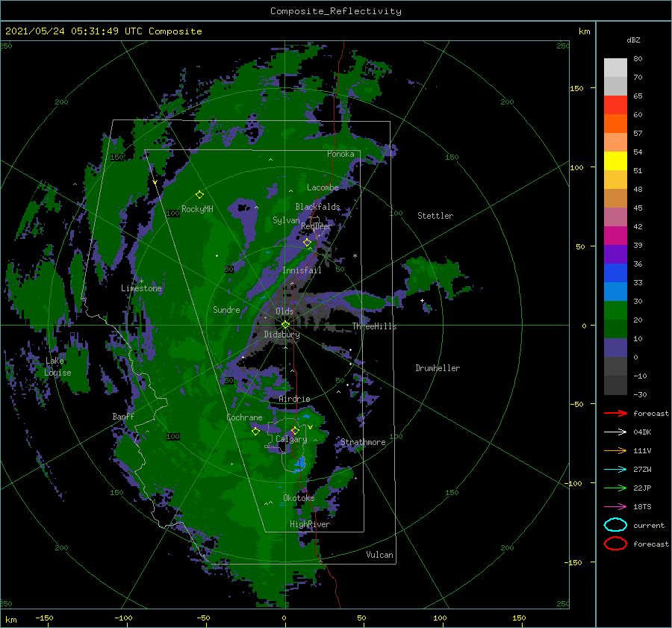Click the Blackfalds city label
Viewport: 672px width, 628px height.
[317, 207]
